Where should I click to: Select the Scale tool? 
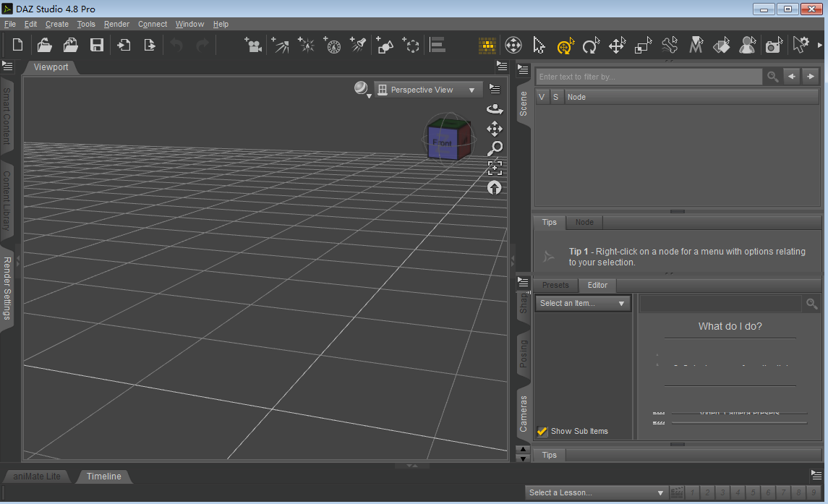(x=643, y=46)
